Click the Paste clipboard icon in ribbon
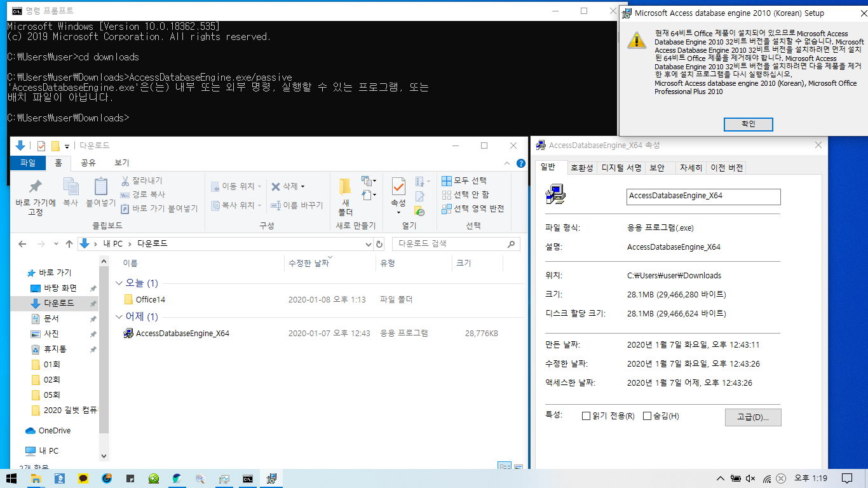Viewport: 868px width, 488px height. [100, 187]
